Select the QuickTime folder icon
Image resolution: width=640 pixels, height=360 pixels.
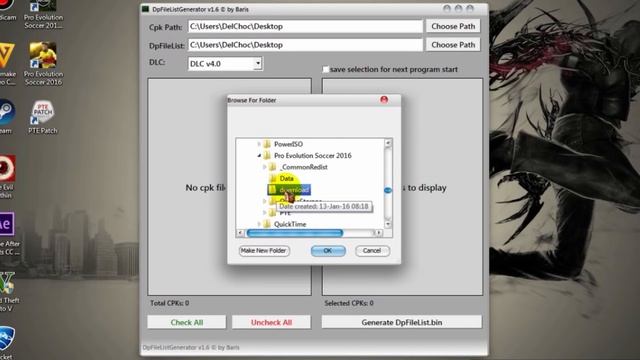click(x=267, y=224)
